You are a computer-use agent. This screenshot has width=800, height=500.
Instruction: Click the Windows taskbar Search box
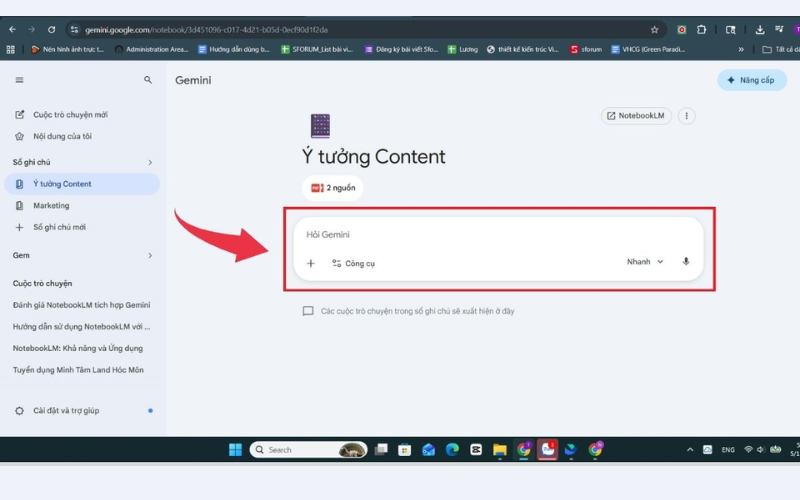[308, 449]
